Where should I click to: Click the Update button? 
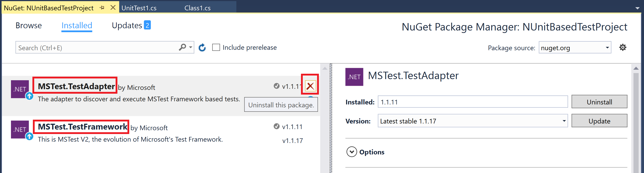(x=599, y=121)
